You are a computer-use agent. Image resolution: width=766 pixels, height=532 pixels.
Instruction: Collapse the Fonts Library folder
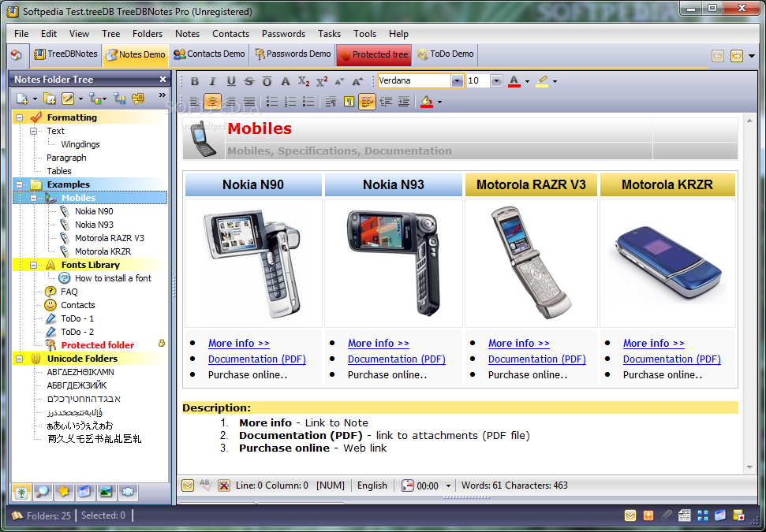(x=34, y=265)
